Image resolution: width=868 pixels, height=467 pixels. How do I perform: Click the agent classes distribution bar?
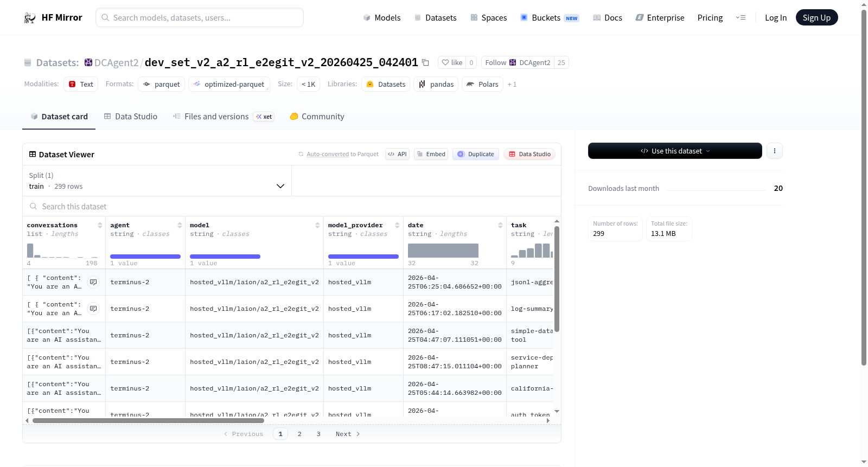[145, 257]
